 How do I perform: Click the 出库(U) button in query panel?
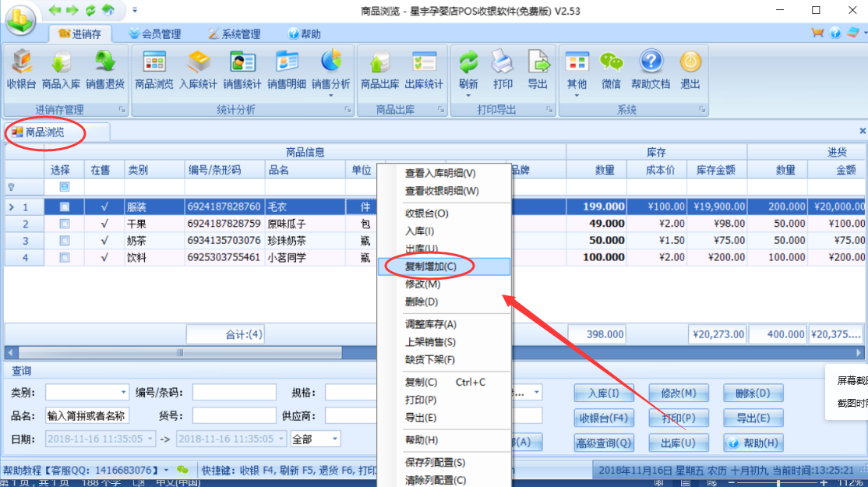tap(679, 443)
